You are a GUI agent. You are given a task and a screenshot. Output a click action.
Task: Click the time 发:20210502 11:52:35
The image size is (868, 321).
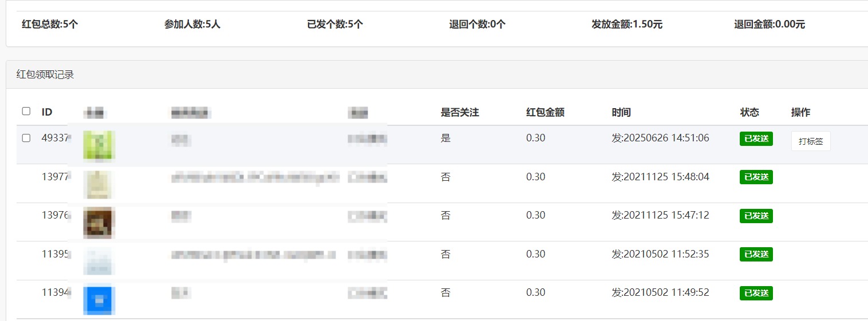click(660, 254)
